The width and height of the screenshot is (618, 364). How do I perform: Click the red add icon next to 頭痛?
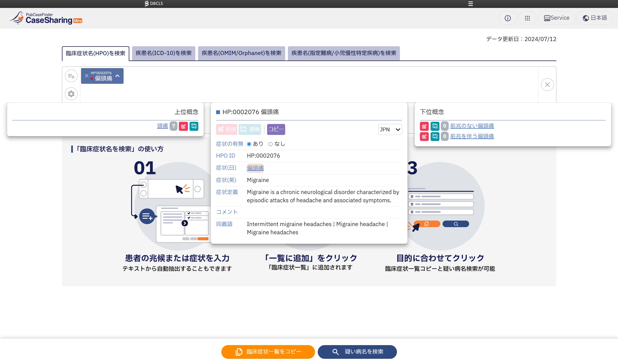point(183,126)
